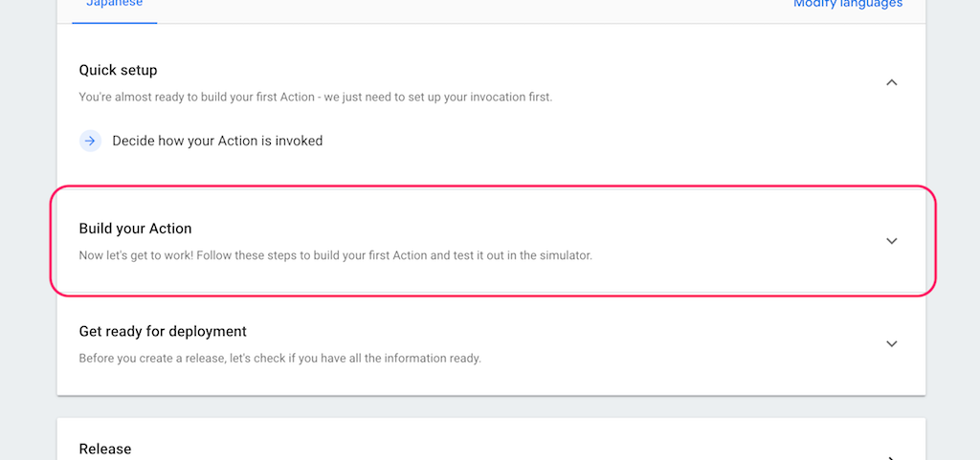Image resolution: width=980 pixels, height=460 pixels.
Task: Click the 'Before you create a release' description
Action: [x=280, y=359]
